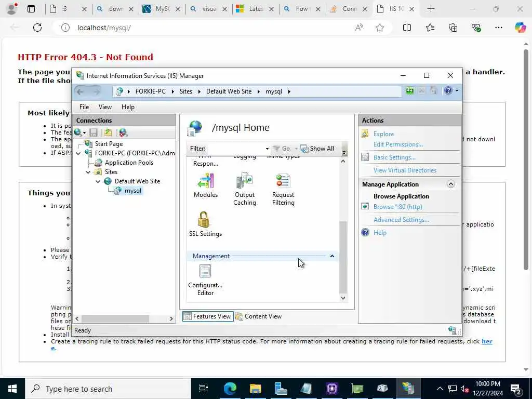Click the green Refresh icon in IIS address bar
Image resolution: width=532 pixels, height=399 pixels.
[x=410, y=91]
